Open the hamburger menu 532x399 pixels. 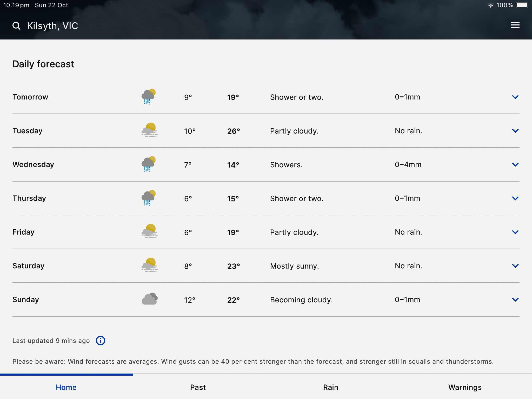point(515,25)
